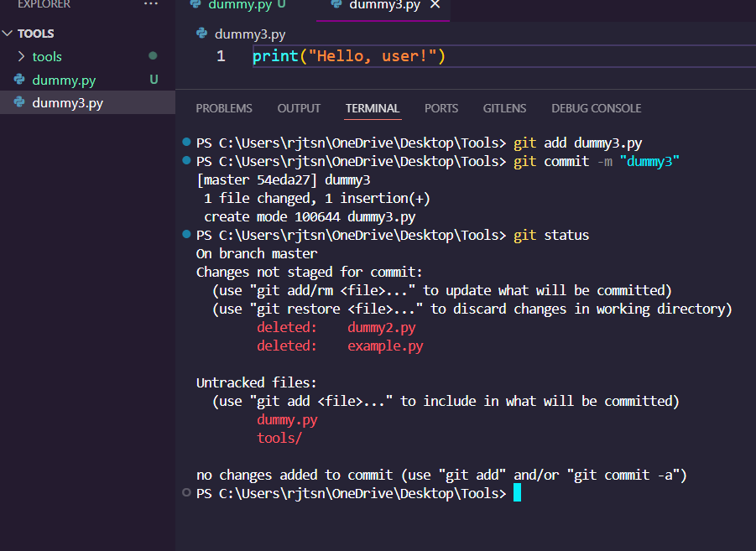The width and height of the screenshot is (756, 551).
Task: Open the PROBLEMS panel tab
Action: [223, 108]
